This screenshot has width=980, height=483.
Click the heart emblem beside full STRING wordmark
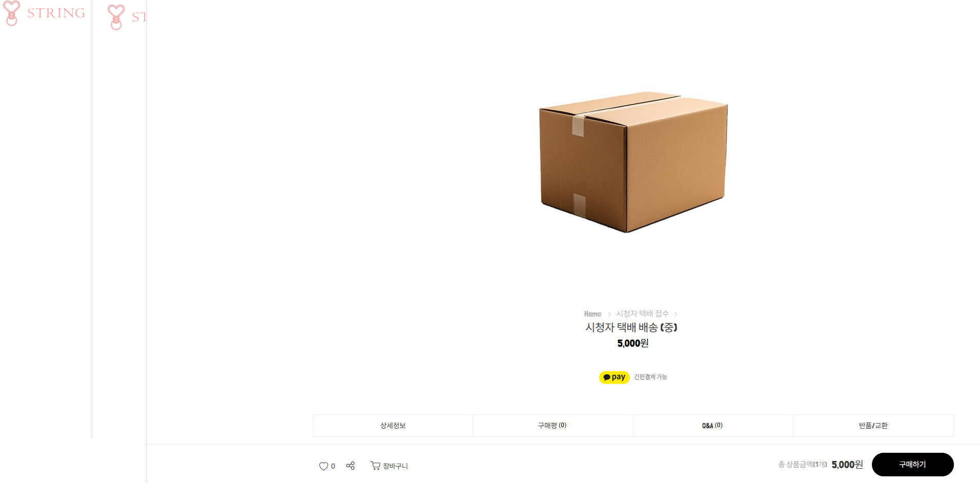[x=12, y=13]
